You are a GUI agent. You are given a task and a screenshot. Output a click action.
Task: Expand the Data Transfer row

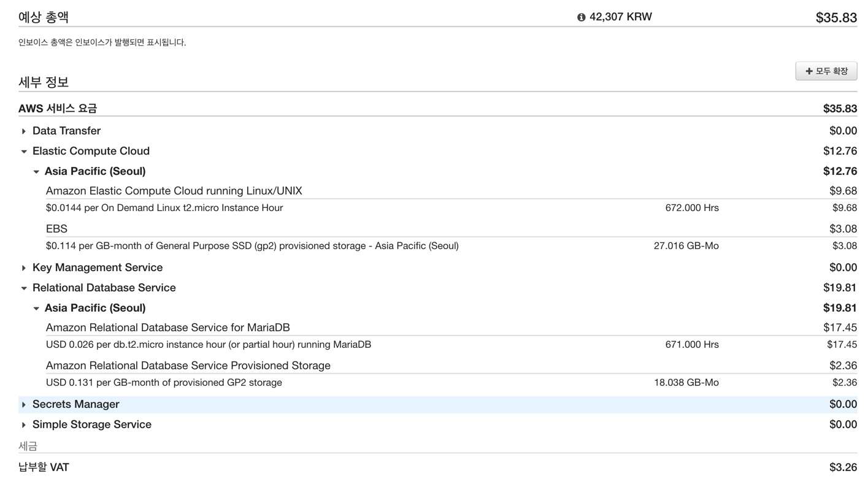(x=24, y=131)
